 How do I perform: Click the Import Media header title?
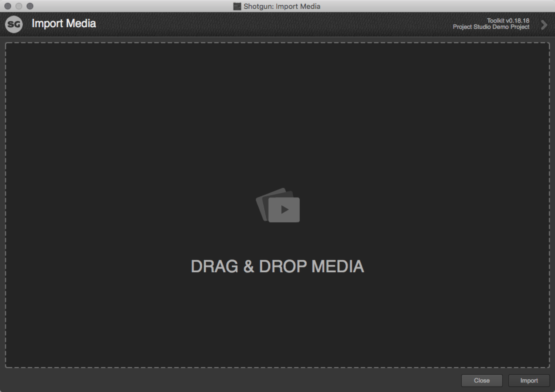pyautogui.click(x=64, y=24)
